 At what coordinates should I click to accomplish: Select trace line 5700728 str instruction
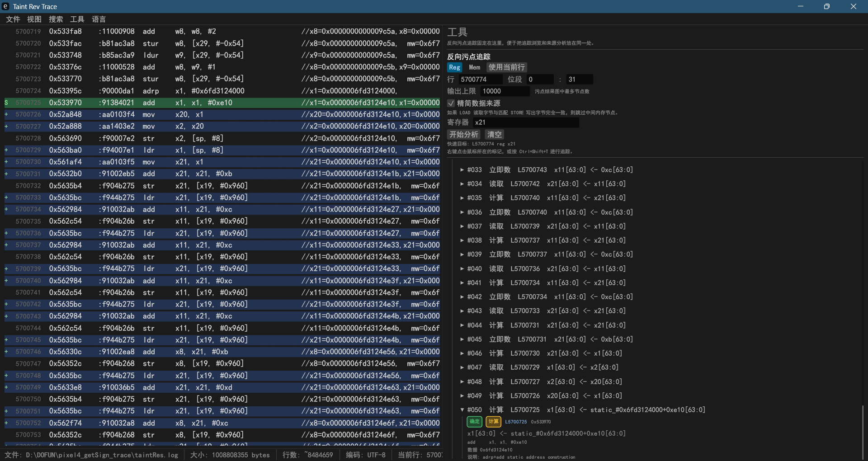coord(222,138)
